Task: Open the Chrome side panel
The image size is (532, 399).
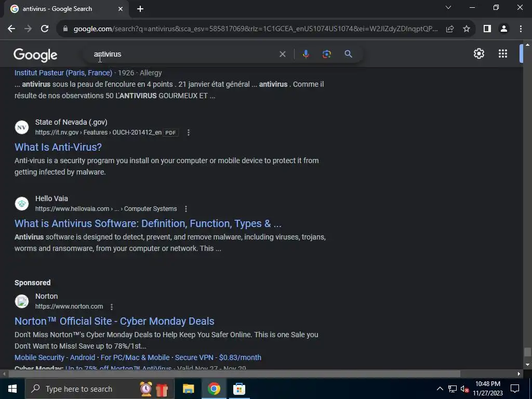Action: pyautogui.click(x=487, y=29)
